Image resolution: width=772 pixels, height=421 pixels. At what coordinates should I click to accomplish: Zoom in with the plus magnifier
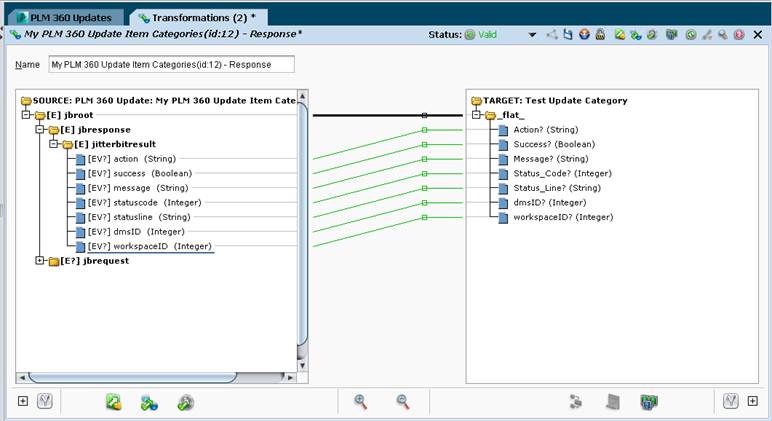coord(360,402)
